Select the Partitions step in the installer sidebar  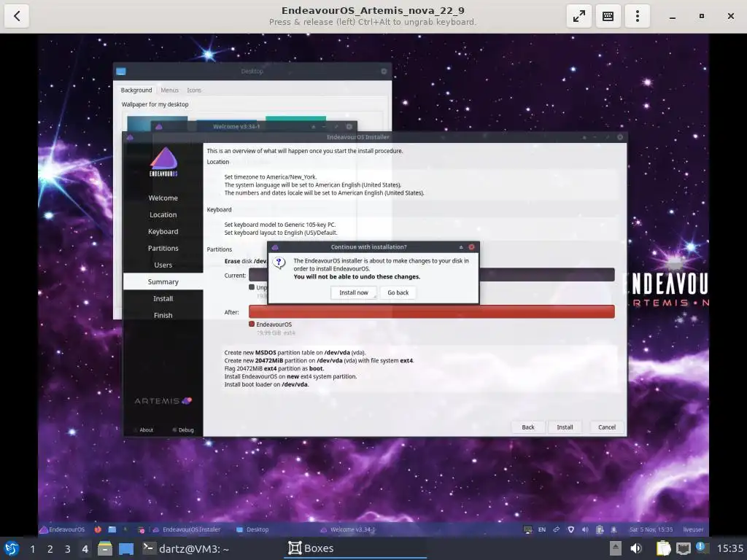click(x=163, y=248)
